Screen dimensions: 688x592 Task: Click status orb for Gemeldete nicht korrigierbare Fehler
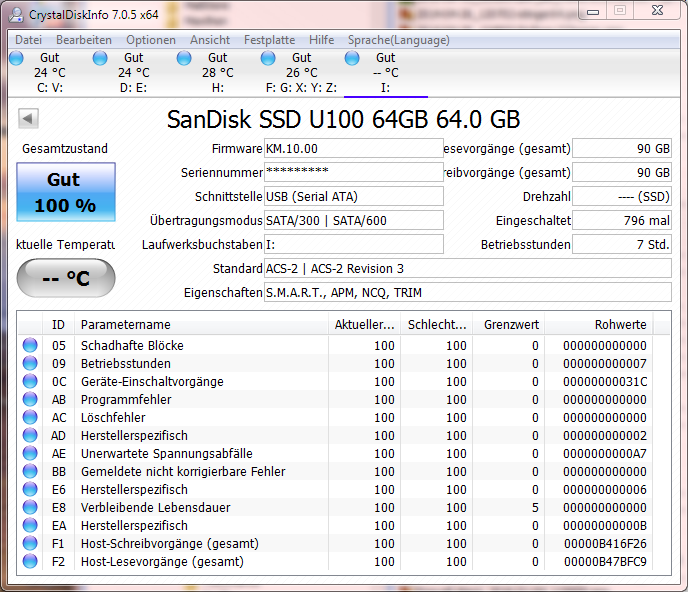click(30, 471)
